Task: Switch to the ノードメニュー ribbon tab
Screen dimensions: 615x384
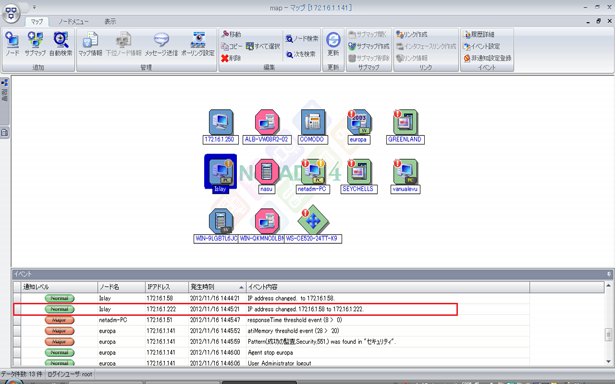Action: click(73, 22)
